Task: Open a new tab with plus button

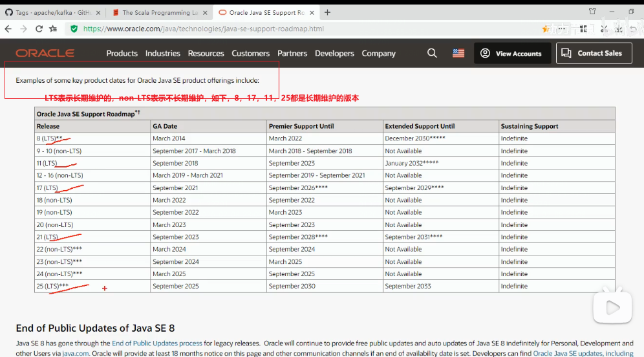Action: (x=327, y=12)
